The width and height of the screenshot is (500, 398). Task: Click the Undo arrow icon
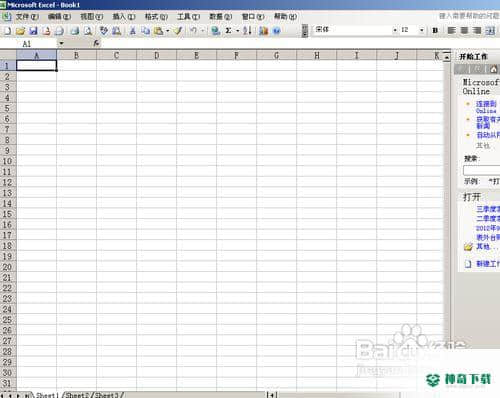[193, 31]
